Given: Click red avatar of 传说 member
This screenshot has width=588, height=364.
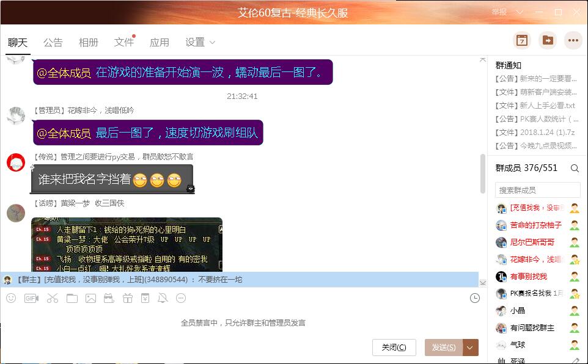Looking at the screenshot, I should pyautogui.click(x=16, y=162).
